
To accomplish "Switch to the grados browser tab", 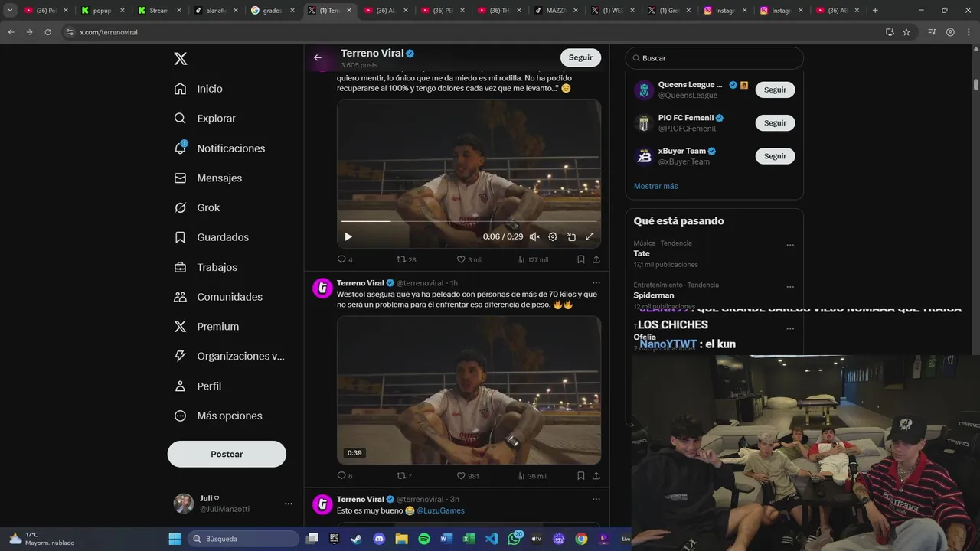I will pos(272,11).
